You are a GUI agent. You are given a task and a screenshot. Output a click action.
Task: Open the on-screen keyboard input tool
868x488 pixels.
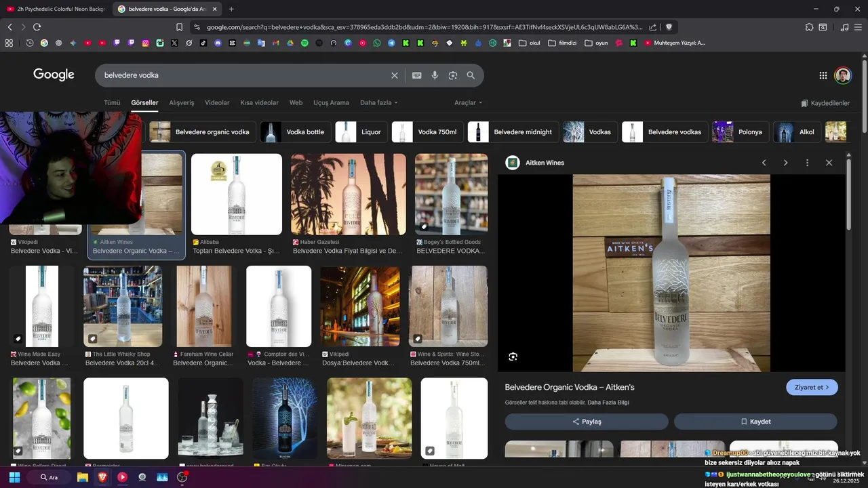coord(416,75)
